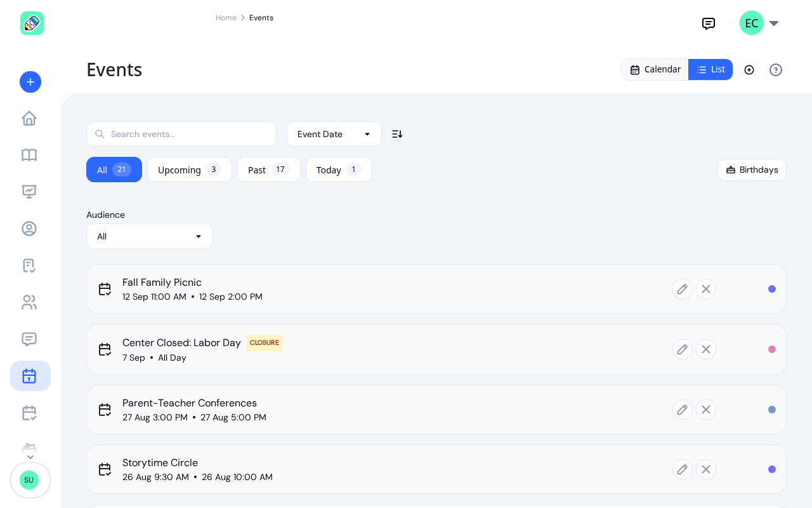This screenshot has width=812, height=508.
Task: Edit the Fall Family Picnic event
Action: coord(683,289)
